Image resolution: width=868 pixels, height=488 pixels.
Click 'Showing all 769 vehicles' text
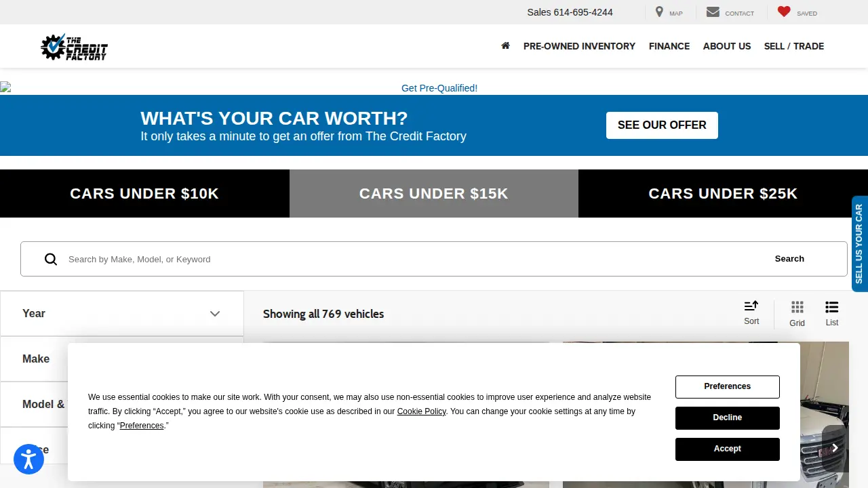click(323, 314)
